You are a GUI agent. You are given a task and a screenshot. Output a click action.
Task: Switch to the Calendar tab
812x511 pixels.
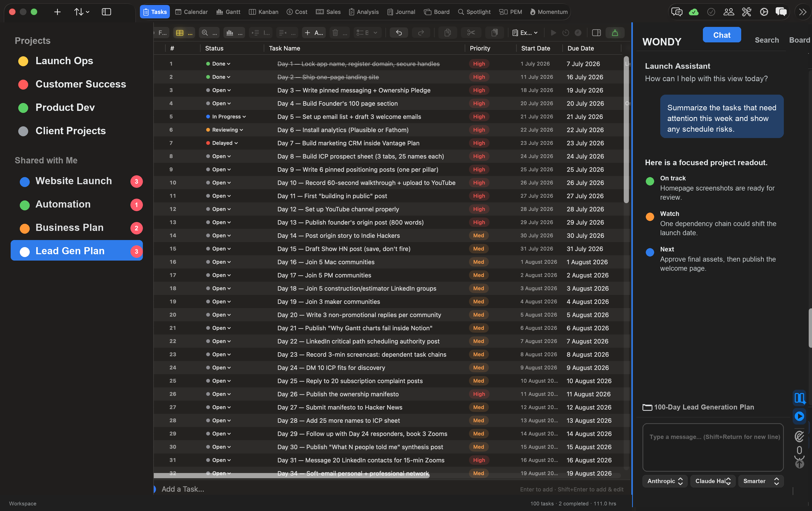tap(192, 12)
